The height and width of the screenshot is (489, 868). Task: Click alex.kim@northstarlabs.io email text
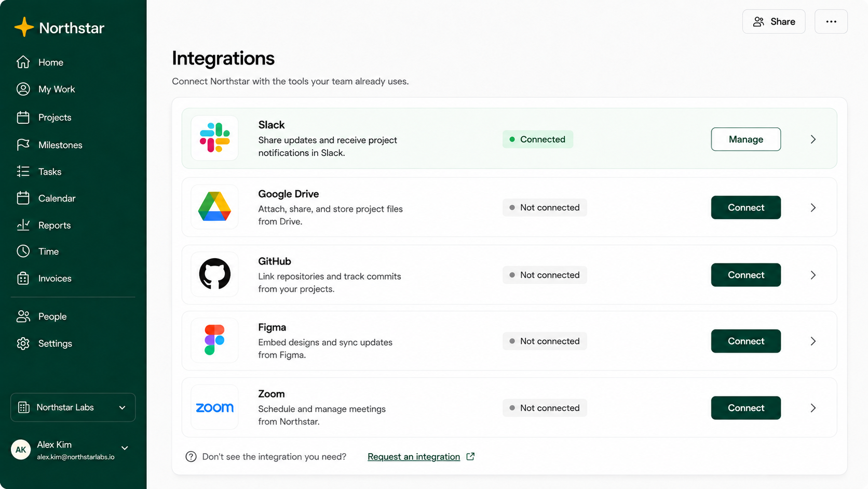point(76,457)
